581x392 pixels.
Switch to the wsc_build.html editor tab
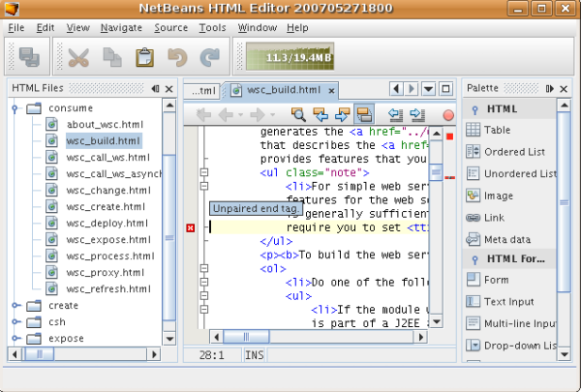coord(283,90)
